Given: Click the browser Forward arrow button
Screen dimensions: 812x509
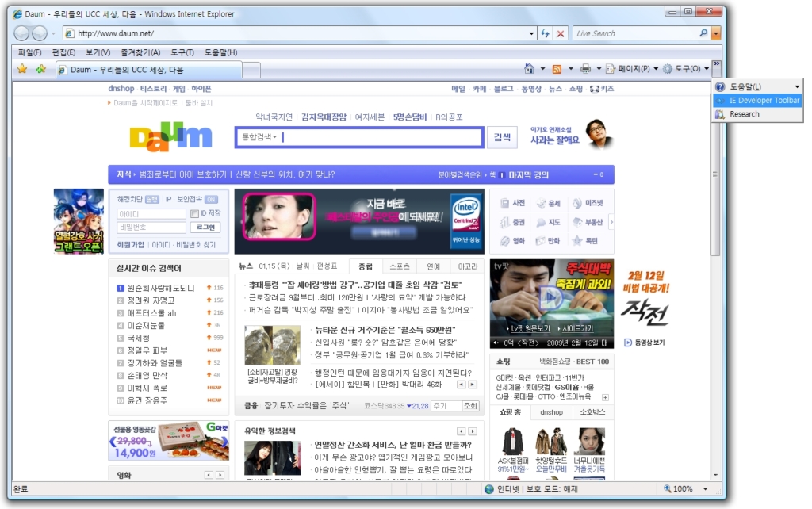Looking at the screenshot, I should 40,33.
